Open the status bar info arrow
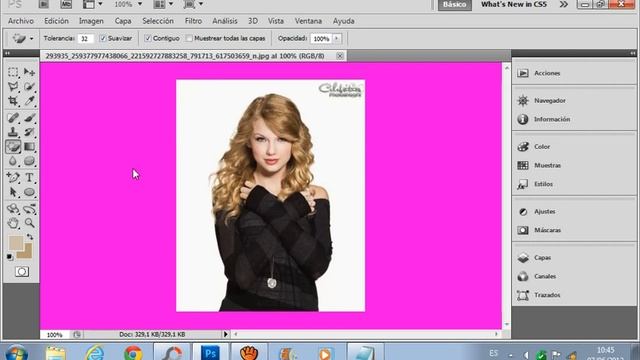This screenshot has height=360, width=640. pyautogui.click(x=226, y=334)
